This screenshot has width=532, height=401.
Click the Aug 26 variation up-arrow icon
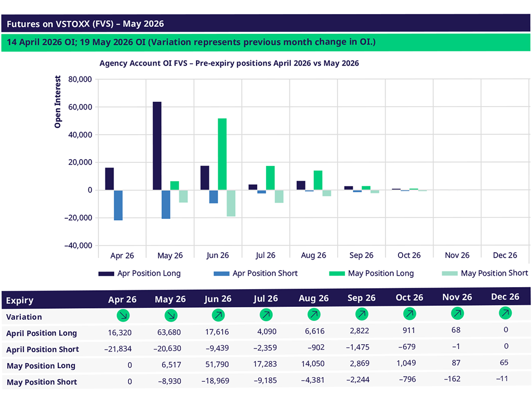[314, 315]
